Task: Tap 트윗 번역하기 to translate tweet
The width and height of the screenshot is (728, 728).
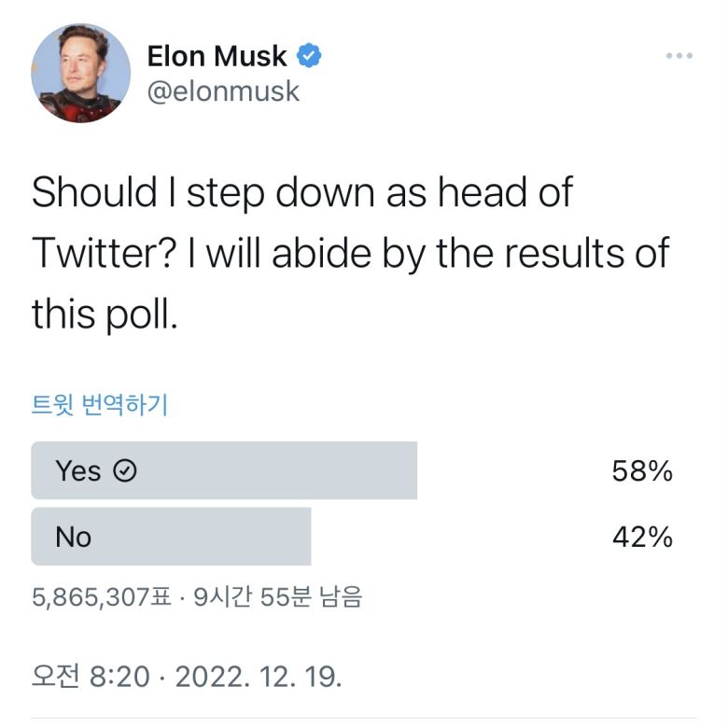Action: [100, 405]
